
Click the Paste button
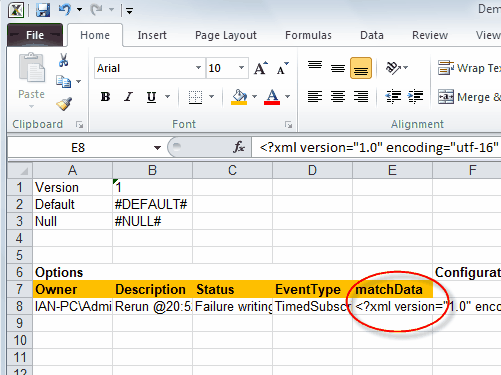click(x=31, y=80)
